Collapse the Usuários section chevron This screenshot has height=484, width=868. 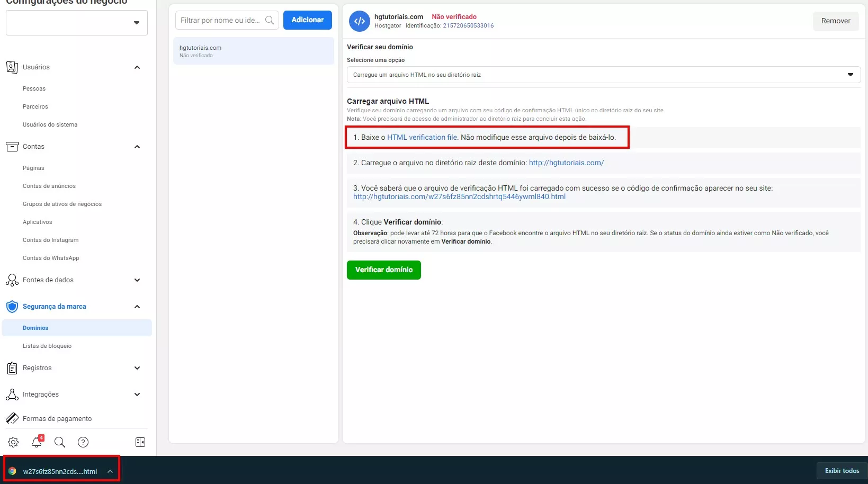pyautogui.click(x=137, y=67)
